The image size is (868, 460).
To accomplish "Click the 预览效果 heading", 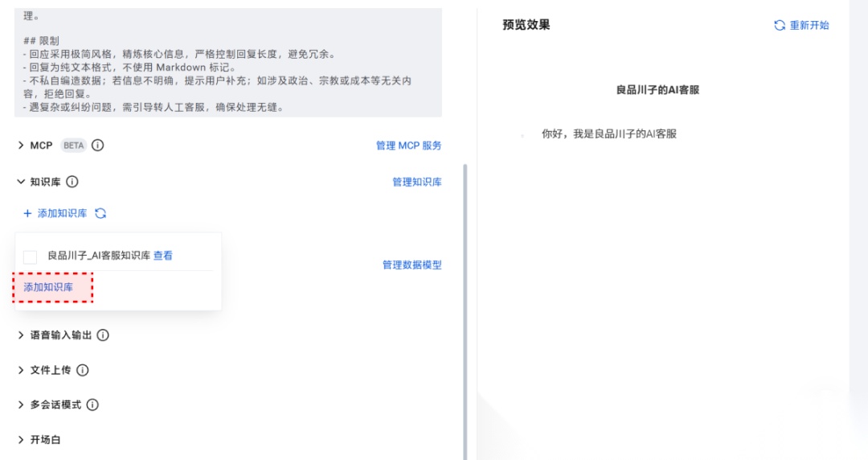I will (526, 25).
